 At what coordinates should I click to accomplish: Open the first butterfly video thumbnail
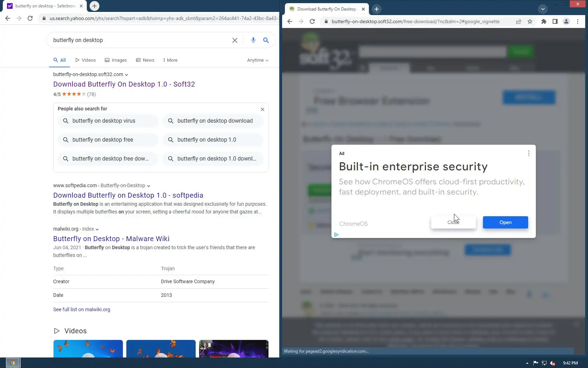88,349
